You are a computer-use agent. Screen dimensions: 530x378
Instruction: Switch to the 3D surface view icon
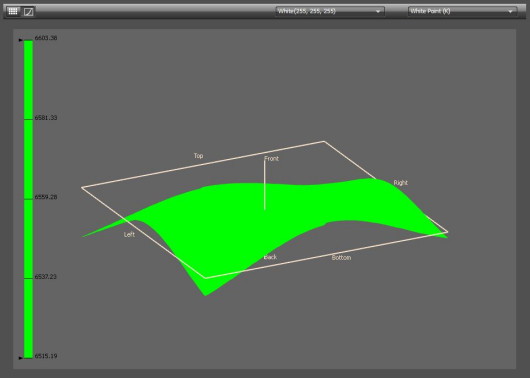[x=28, y=12]
